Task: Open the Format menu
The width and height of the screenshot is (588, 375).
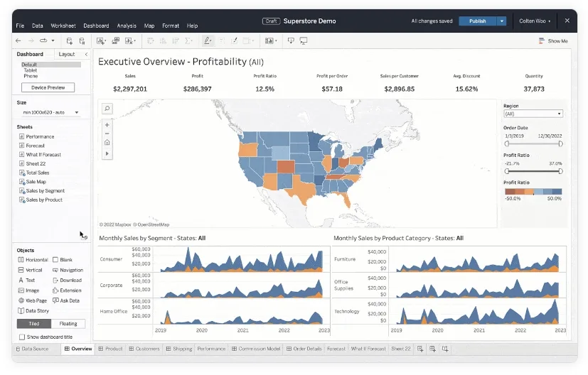Action: 171,26
